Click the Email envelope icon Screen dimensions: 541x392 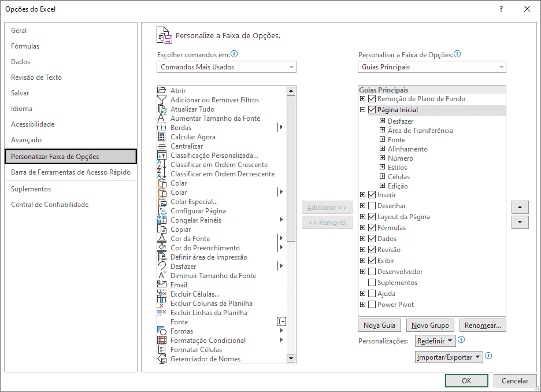click(x=161, y=284)
